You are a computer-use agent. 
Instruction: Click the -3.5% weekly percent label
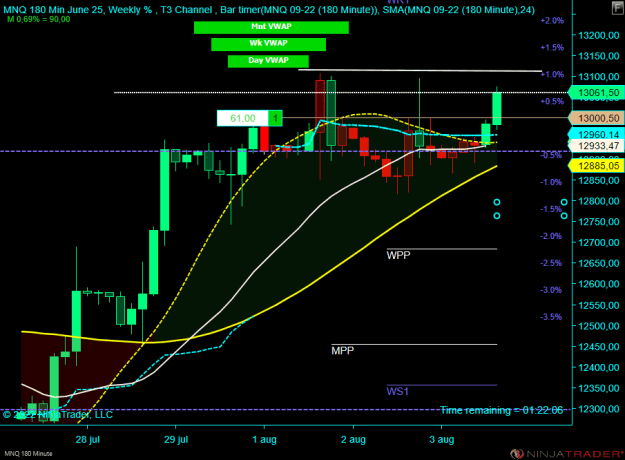(x=551, y=317)
